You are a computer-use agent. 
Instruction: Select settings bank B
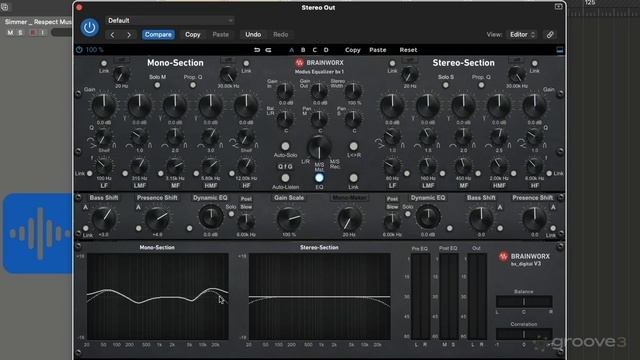303,50
